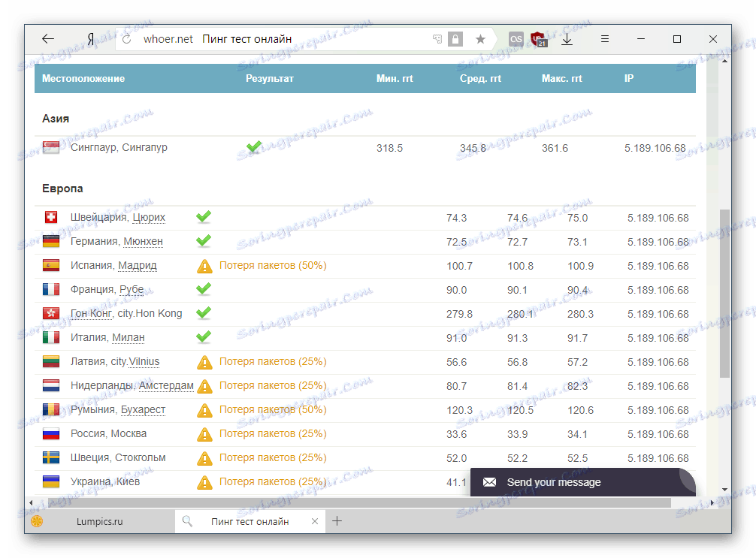Click the Ukraine flag icon
The width and height of the screenshot is (756, 558).
50,482
